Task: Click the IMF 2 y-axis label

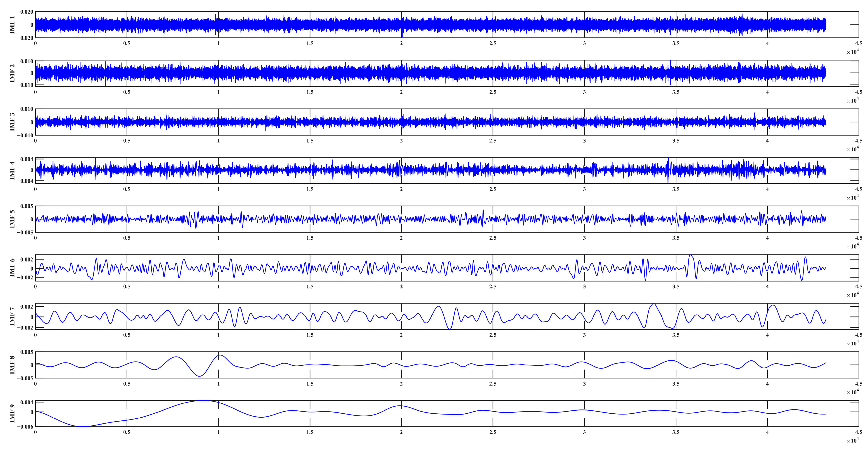Action: [12, 73]
